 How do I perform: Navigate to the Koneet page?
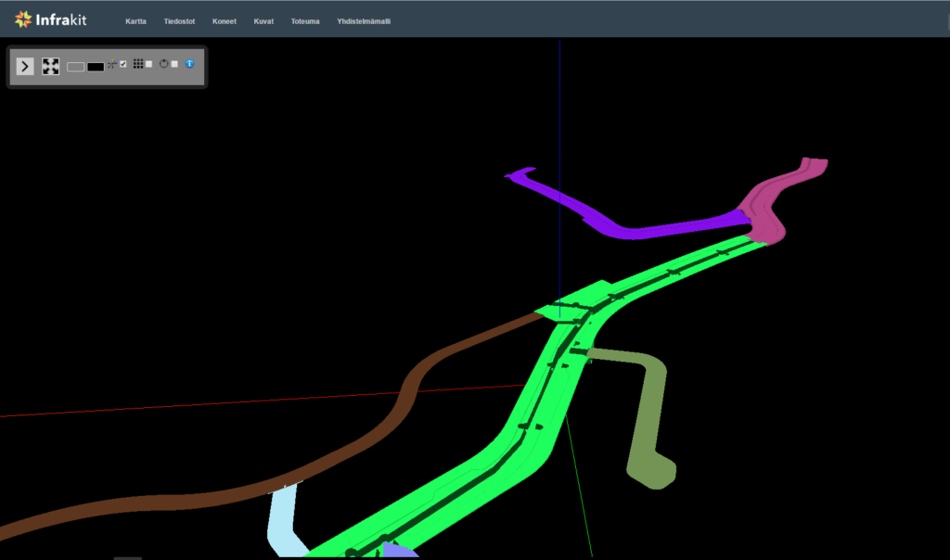(224, 20)
